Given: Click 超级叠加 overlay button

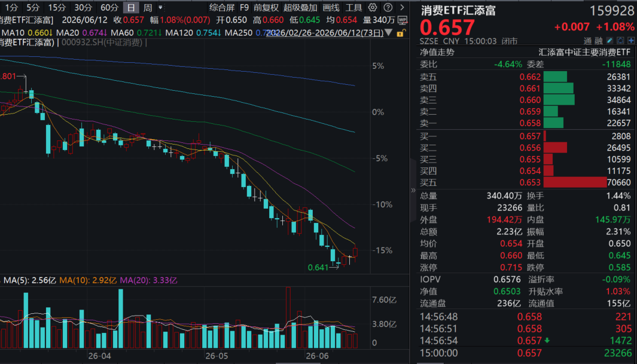Looking at the screenshot, I should pos(300,7).
